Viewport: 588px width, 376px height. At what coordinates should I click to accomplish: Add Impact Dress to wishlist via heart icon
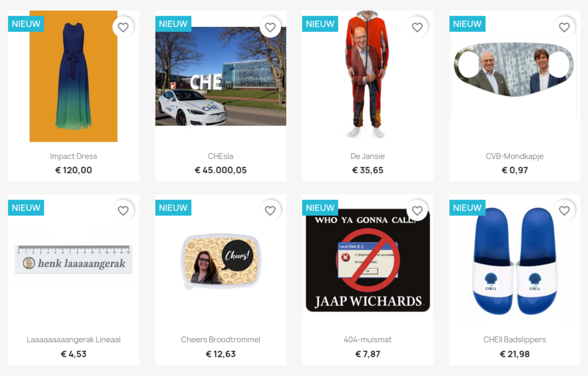(123, 27)
